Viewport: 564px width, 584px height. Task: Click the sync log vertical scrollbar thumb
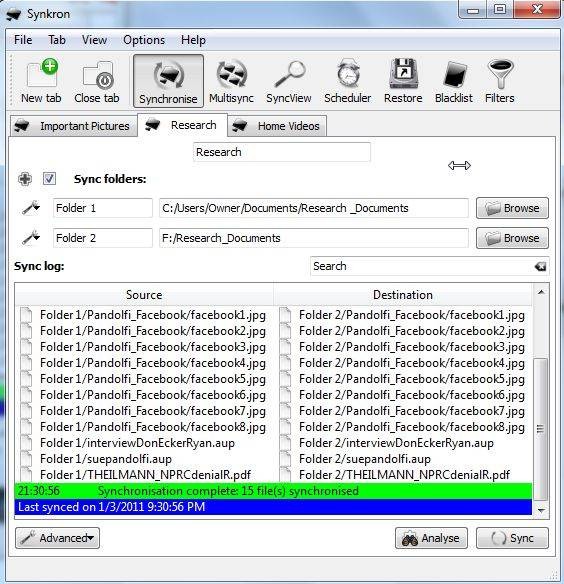[x=541, y=429]
